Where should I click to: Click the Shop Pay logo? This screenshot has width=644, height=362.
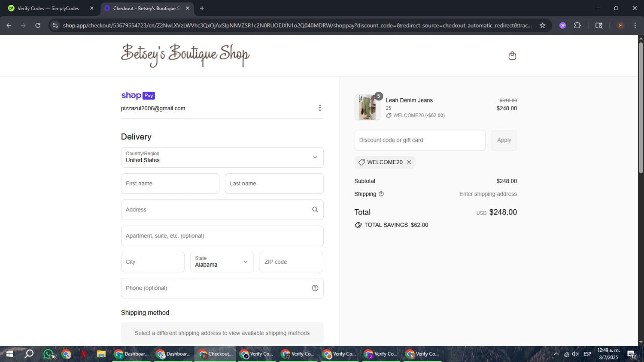138,96
